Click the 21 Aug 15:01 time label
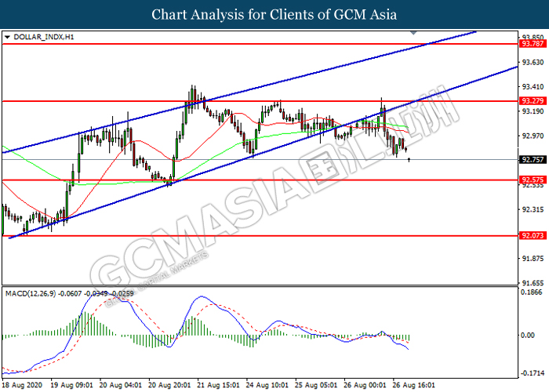 (x=219, y=385)
